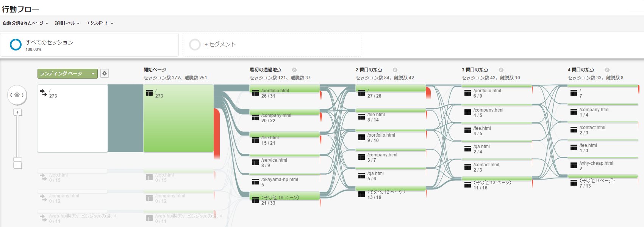The height and width of the screenshot is (227, 644).
Task: Open the ランディングページ dimension dropdown
Action: tap(67, 73)
